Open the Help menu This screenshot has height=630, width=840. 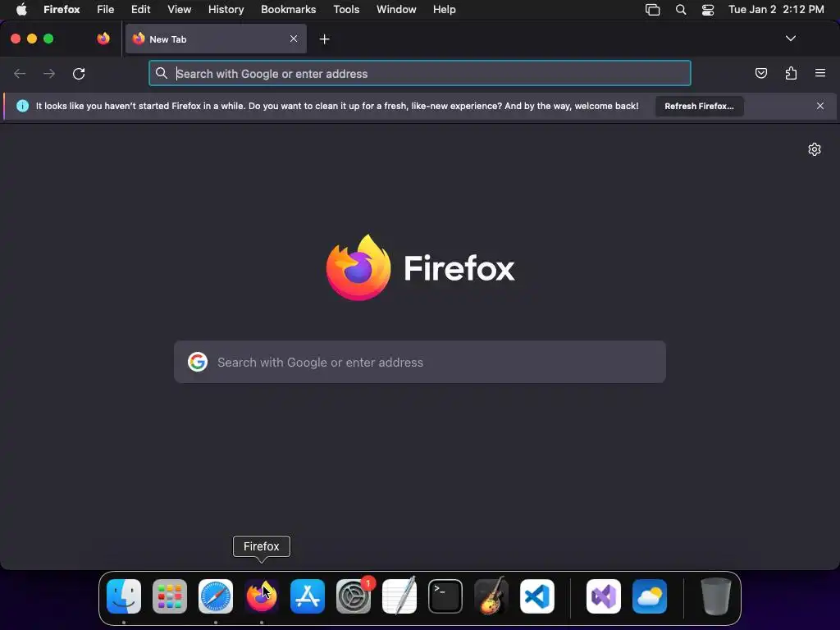444,10
